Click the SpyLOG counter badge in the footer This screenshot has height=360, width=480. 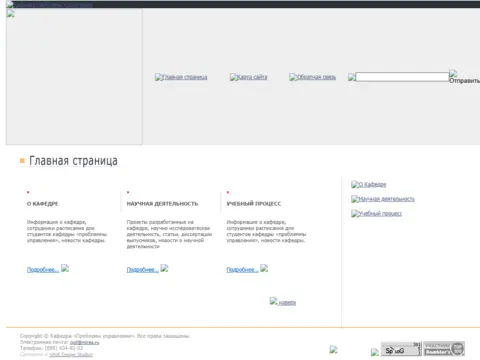click(x=401, y=349)
